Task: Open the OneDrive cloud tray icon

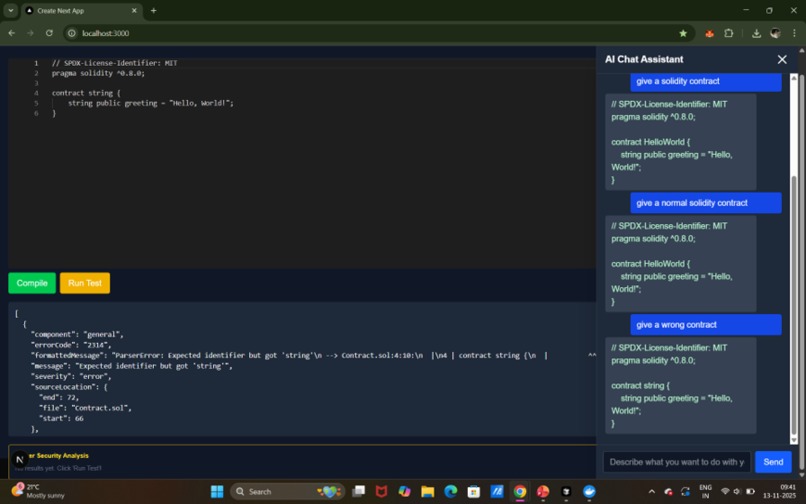Action: click(669, 492)
